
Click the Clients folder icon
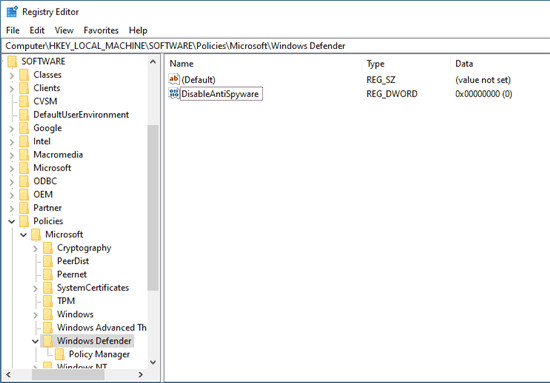tap(24, 88)
